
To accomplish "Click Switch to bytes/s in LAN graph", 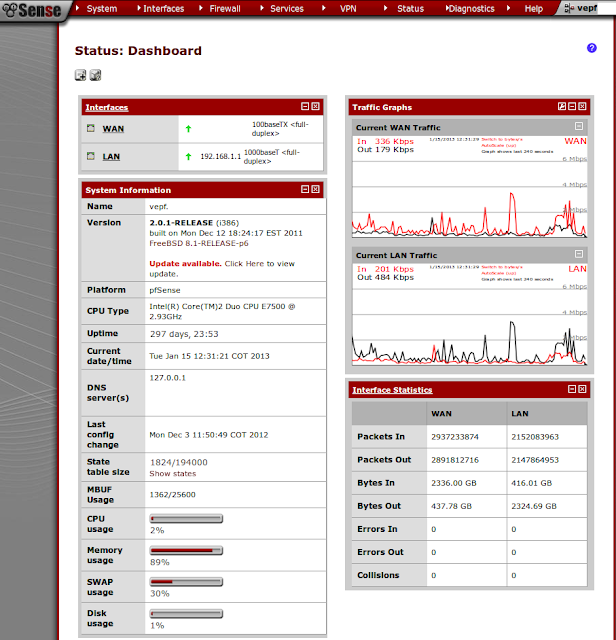I will (502, 267).
